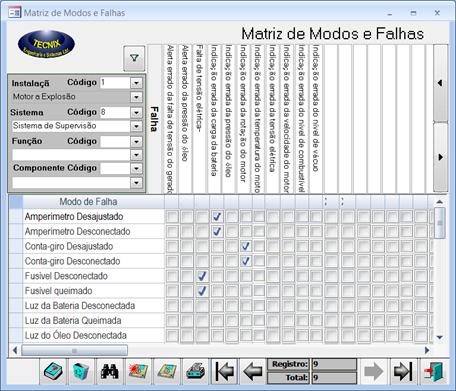456x391 pixels.
Task: Open Função Código dropdown arrow
Action: pyautogui.click(x=136, y=142)
